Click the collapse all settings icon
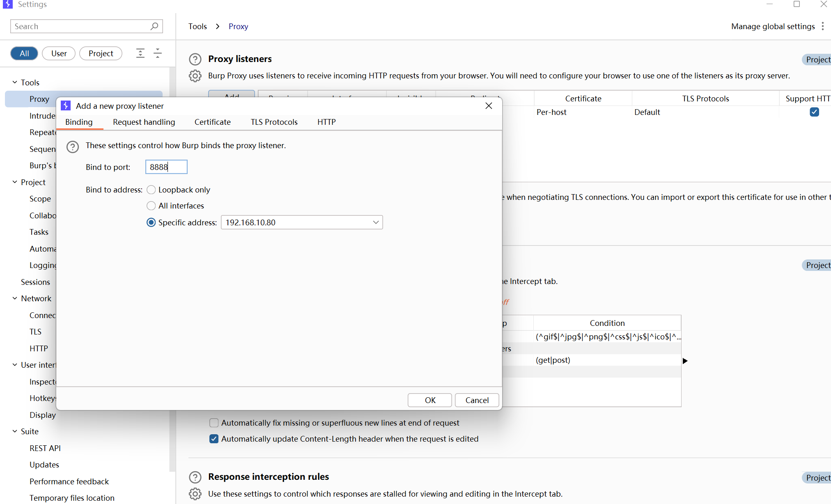Image resolution: width=831 pixels, height=504 pixels. point(158,53)
